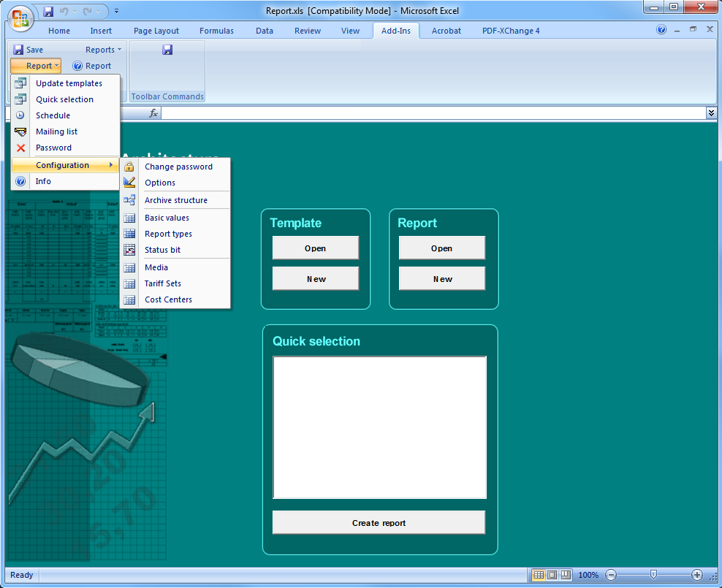Open the Excel Help question mark icon
Viewport: 722px width, 588px height.
661,30
